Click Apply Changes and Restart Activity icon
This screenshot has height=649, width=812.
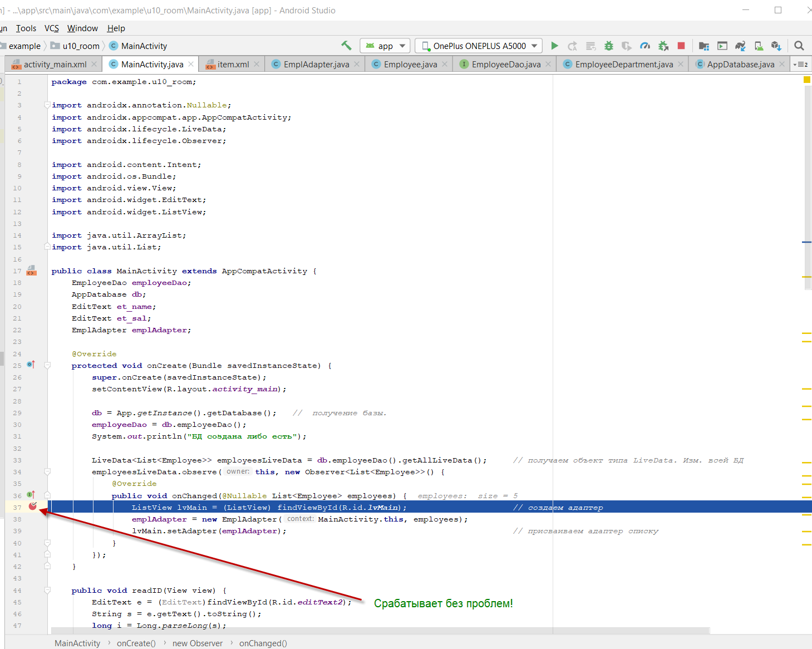[572, 46]
